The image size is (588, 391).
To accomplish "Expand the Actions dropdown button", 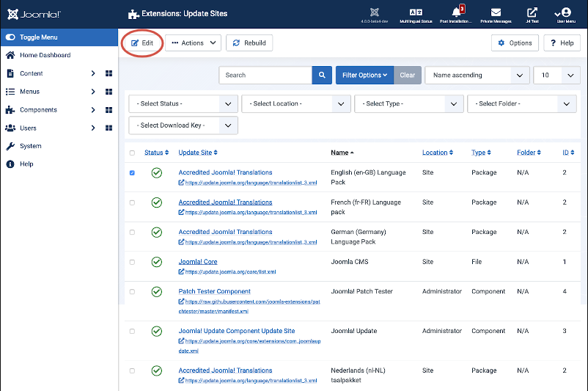I will [193, 43].
